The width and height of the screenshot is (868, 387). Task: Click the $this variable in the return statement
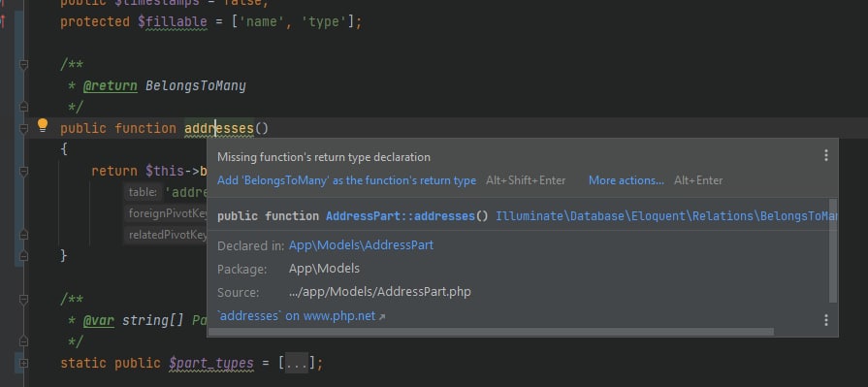click(x=164, y=171)
